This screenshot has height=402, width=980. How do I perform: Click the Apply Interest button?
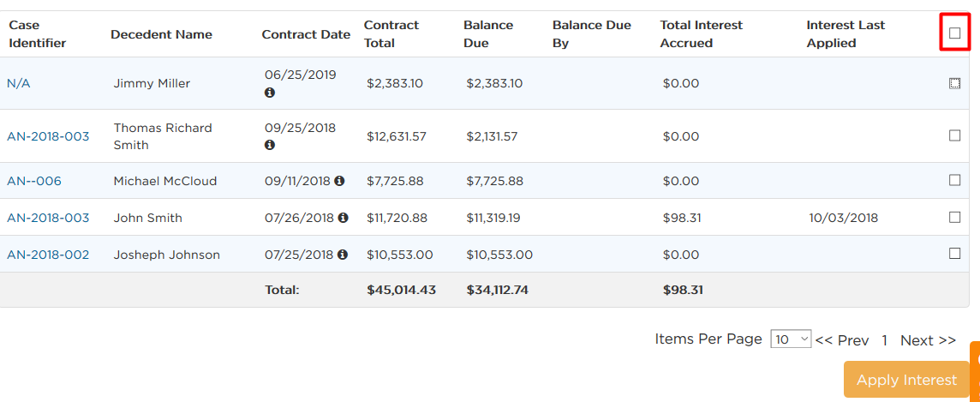coord(906,380)
